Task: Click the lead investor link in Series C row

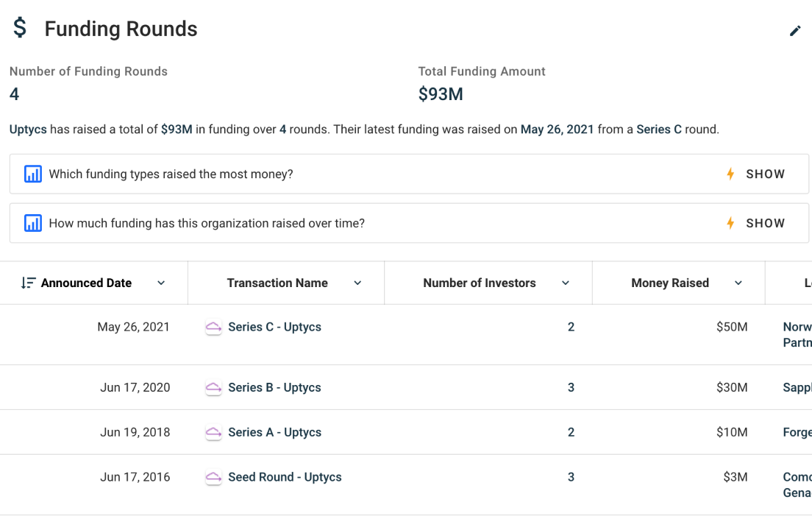Action: (797, 335)
